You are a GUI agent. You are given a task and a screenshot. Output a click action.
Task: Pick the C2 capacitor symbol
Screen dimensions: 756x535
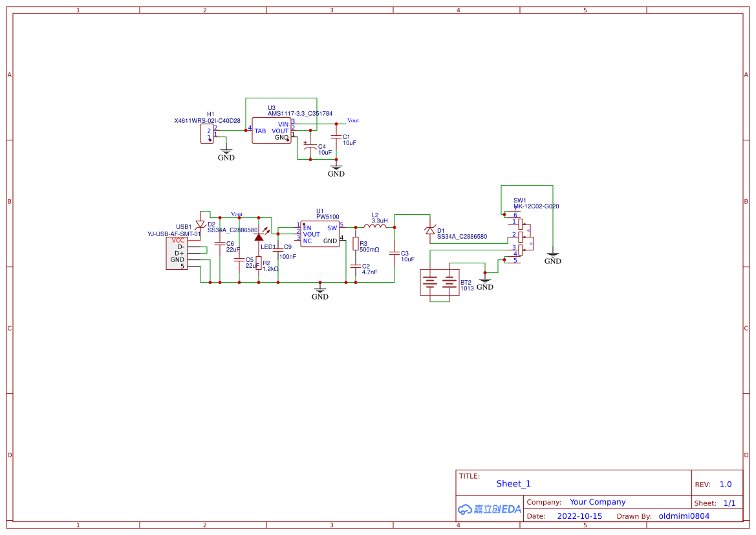[356, 267]
